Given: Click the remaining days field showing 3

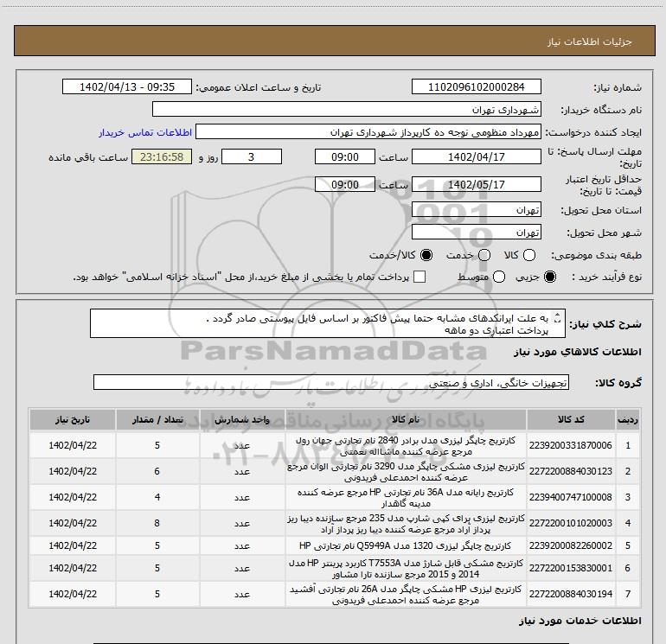Looking at the screenshot, I should (252, 156).
